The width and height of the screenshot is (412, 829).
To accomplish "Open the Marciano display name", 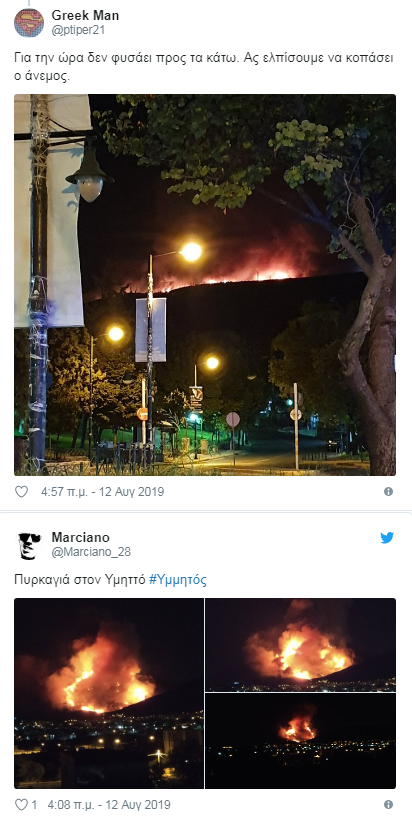I will pos(80,538).
